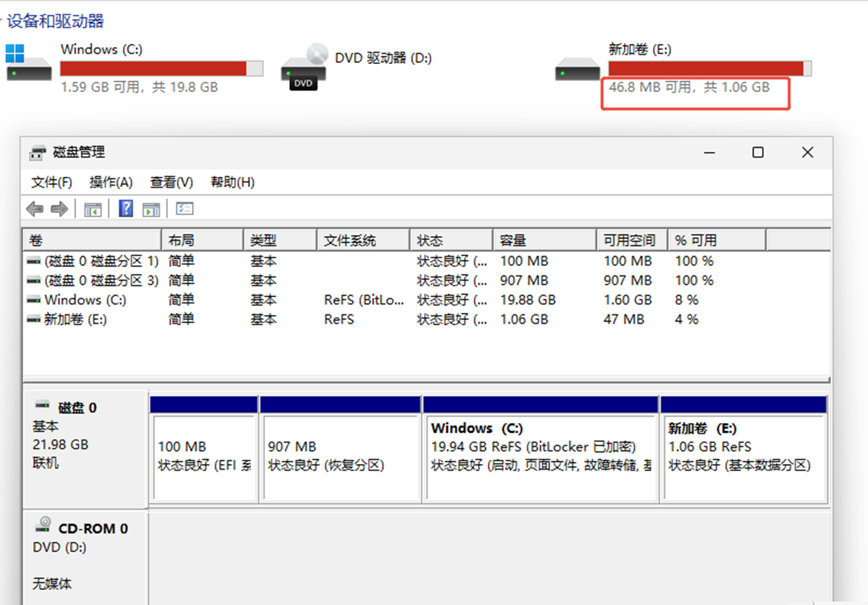Screen dimensions: 868x605
Task: Open the 文件(F) menu
Action: point(52,182)
